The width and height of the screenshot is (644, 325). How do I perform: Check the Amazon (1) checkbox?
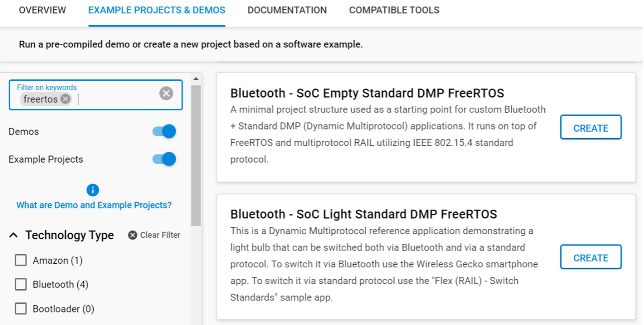pyautogui.click(x=21, y=260)
